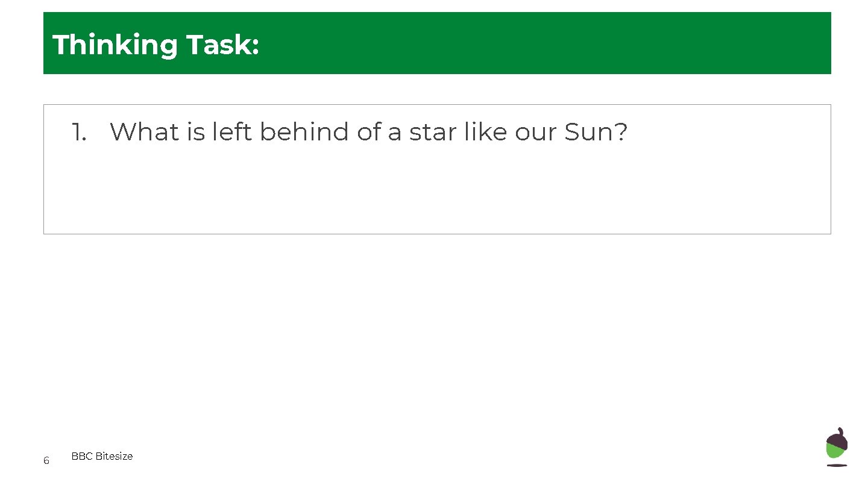This screenshot has height=488, width=868.
Task: Click the Oak acorn logo
Action: 837,447
